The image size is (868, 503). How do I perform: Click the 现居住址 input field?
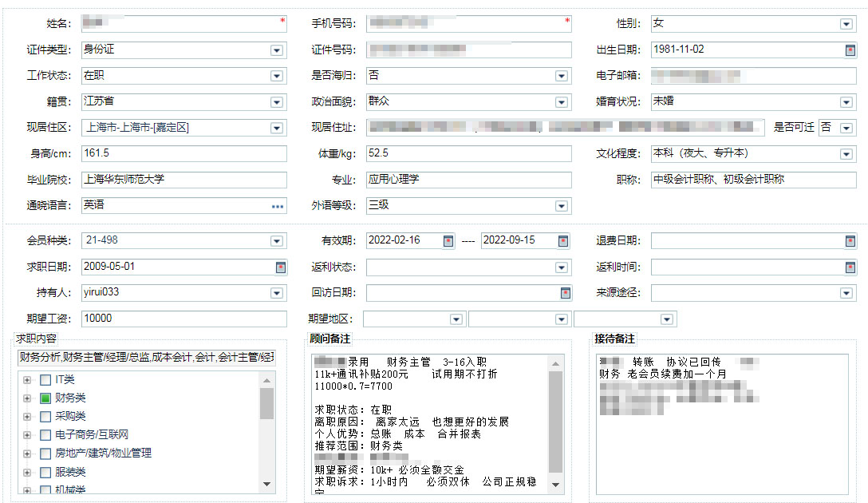[x=565, y=128]
